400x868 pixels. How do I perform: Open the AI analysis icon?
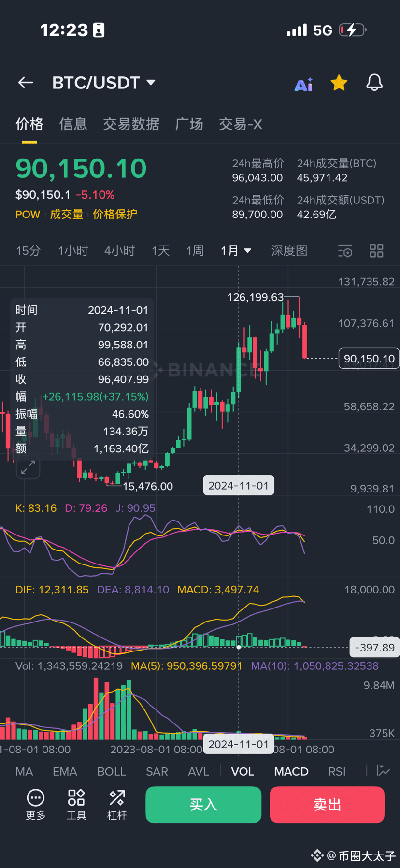point(304,85)
